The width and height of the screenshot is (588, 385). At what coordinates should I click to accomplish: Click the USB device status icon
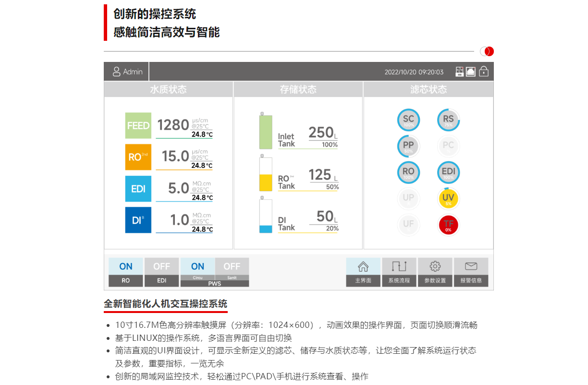point(459,71)
